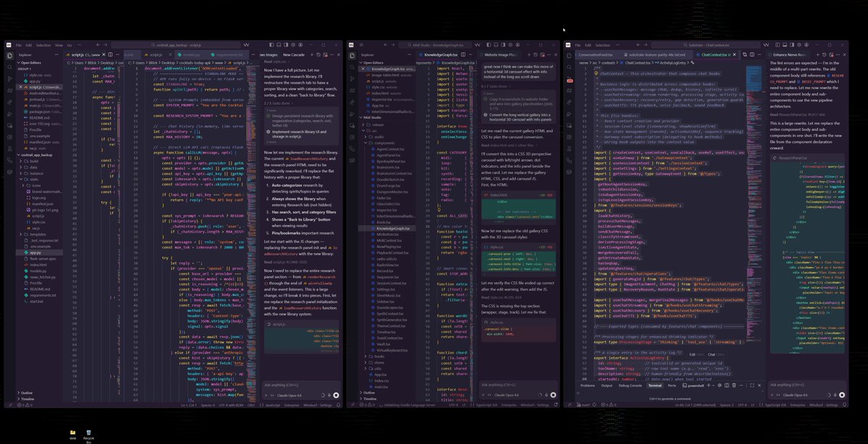Click send button in Midi Studio Cascade input
This screenshot has height=444, width=868.
(553, 395)
